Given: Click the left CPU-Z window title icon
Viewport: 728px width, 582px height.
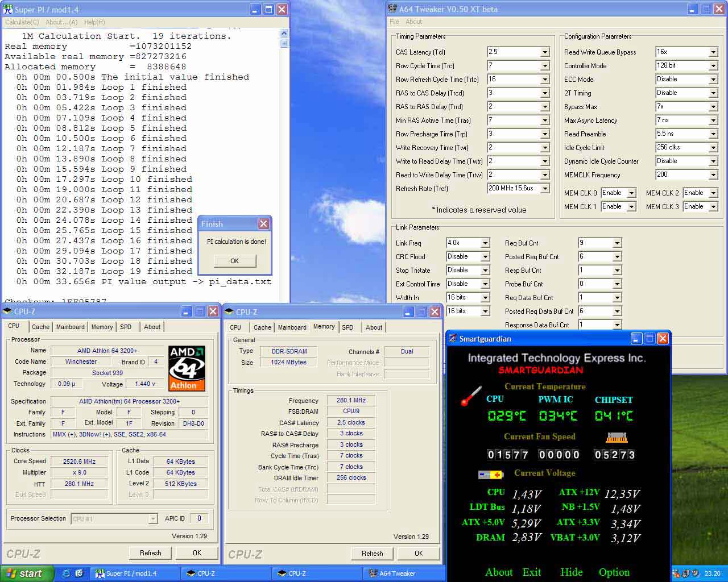Looking at the screenshot, I should [7, 311].
